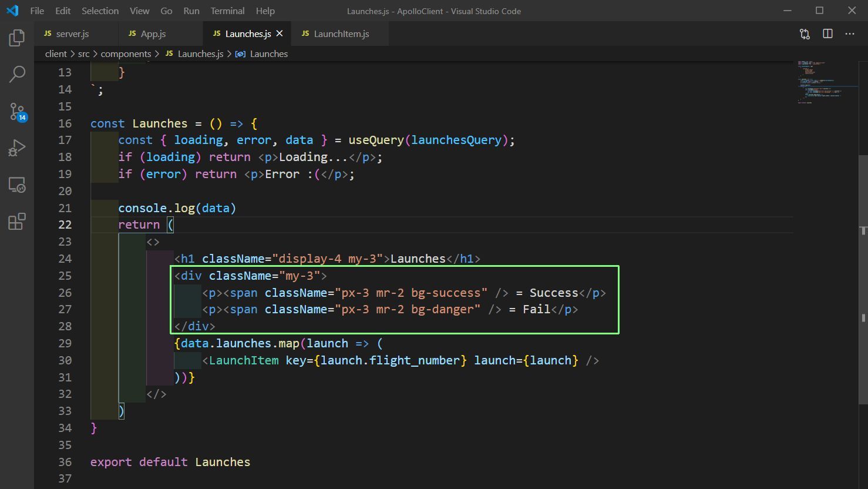Screen dimensions: 868x489
Task: Click the Open Changes compare icon
Action: [x=805, y=34]
